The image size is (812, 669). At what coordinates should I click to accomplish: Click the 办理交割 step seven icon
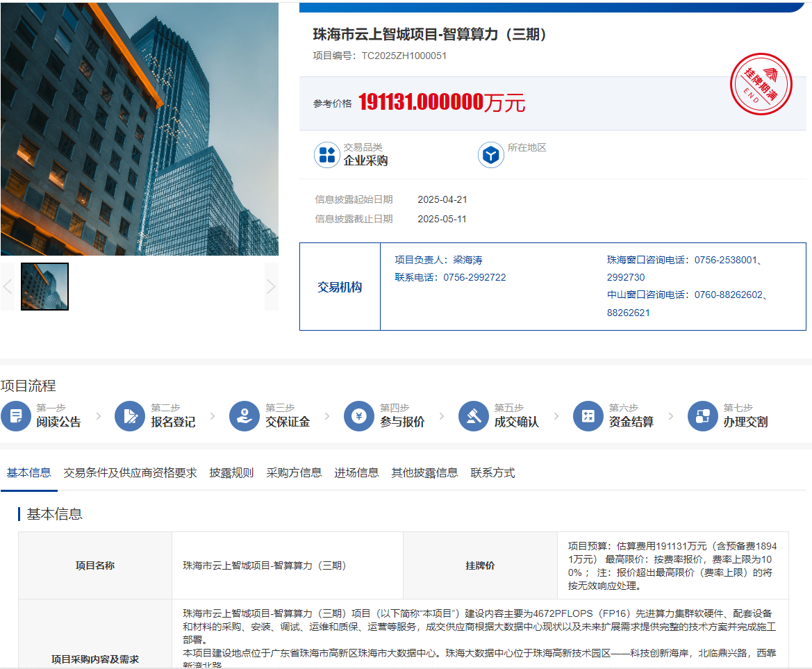(703, 416)
